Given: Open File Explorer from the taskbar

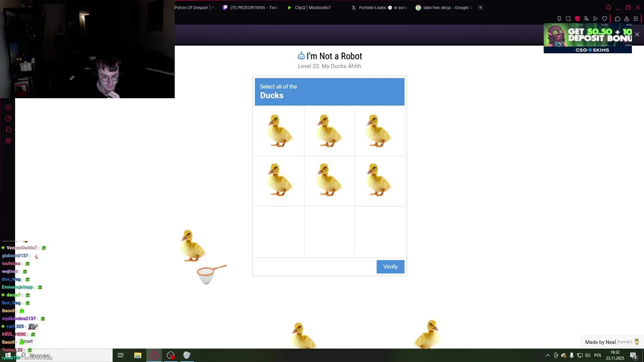Looking at the screenshot, I should (137, 355).
